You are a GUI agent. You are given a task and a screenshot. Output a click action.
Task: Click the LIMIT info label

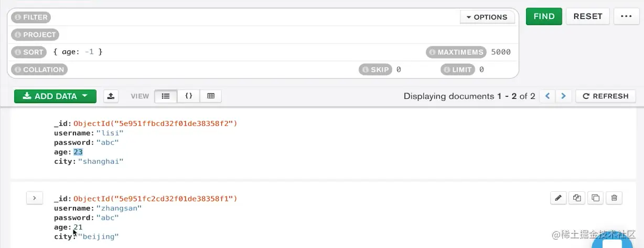[x=458, y=69]
